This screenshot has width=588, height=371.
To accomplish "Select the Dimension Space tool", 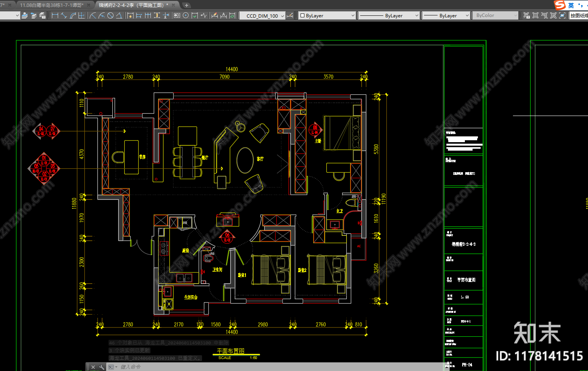I will pyautogui.click(x=157, y=15).
